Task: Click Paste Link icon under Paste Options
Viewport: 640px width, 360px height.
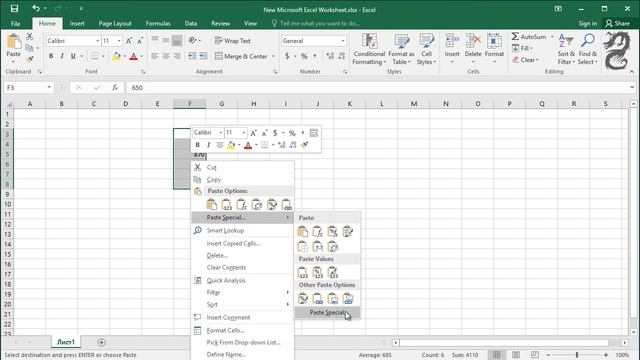Action: (287, 204)
